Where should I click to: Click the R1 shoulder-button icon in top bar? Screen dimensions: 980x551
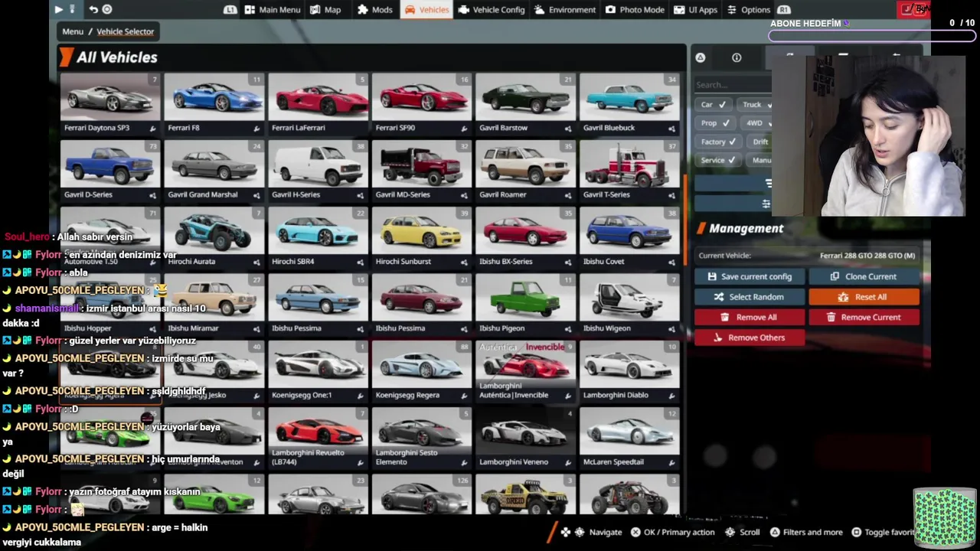click(x=783, y=10)
